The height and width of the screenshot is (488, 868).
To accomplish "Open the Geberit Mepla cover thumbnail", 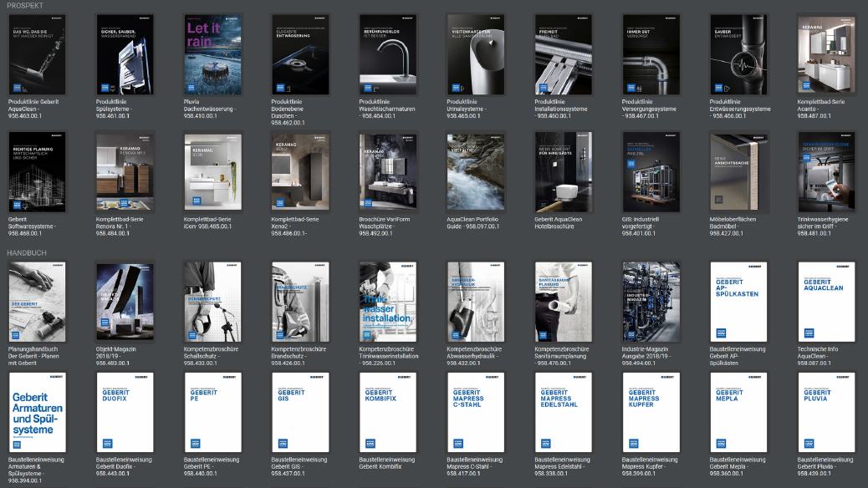I will (x=739, y=413).
